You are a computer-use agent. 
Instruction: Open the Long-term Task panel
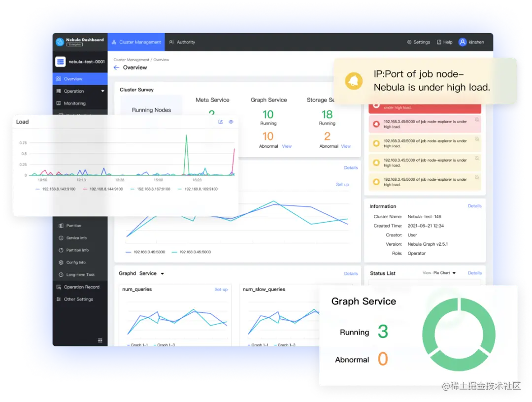coord(80,274)
